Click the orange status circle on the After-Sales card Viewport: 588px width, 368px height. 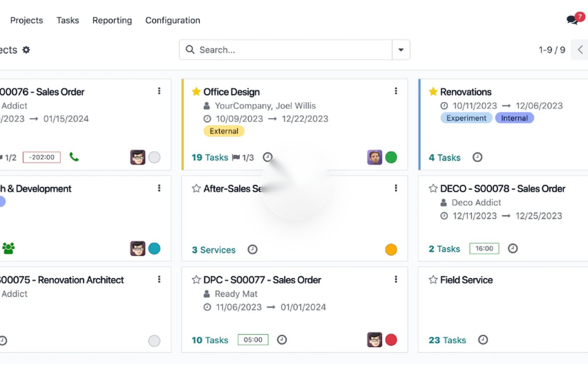pos(391,250)
